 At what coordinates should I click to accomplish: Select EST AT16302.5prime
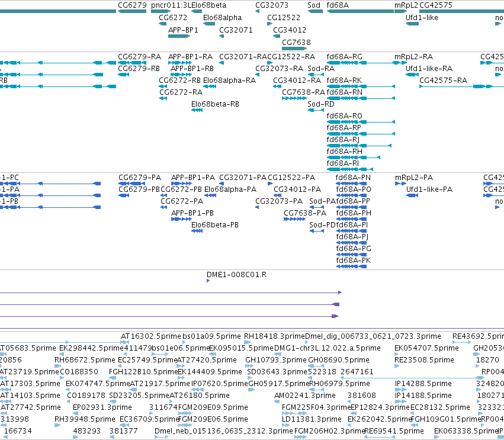[151, 336]
